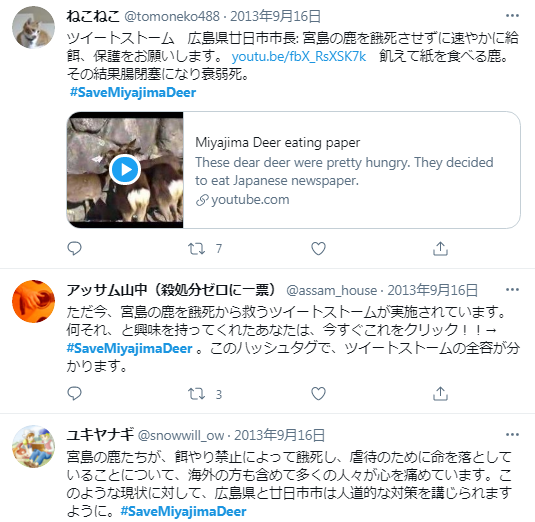
Task: Open more options for snowwill_ow tweet
Action: click(512, 435)
